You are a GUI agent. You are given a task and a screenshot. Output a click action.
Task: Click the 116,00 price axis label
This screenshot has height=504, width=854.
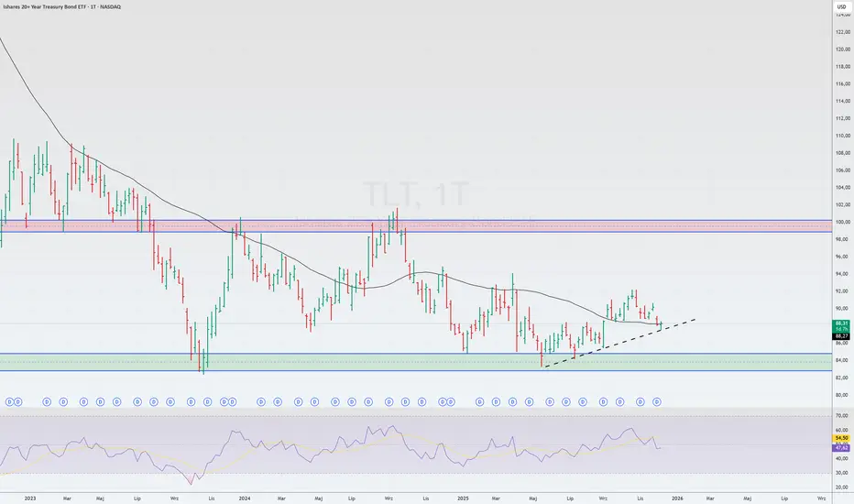(843, 84)
